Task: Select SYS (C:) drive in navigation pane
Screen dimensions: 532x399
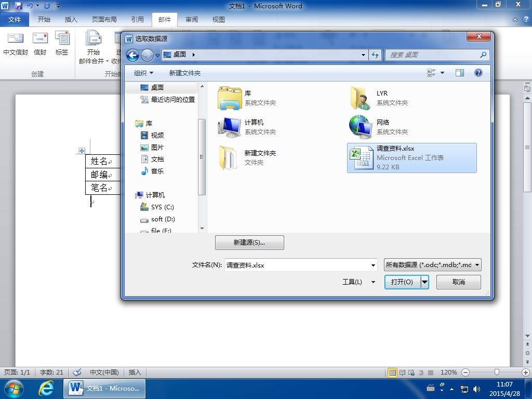Action: coord(157,207)
